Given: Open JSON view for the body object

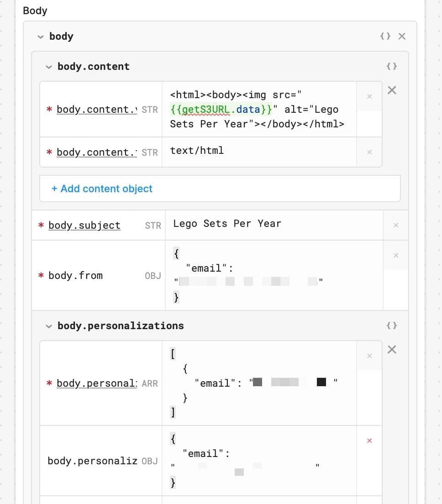Looking at the screenshot, I should (x=385, y=36).
